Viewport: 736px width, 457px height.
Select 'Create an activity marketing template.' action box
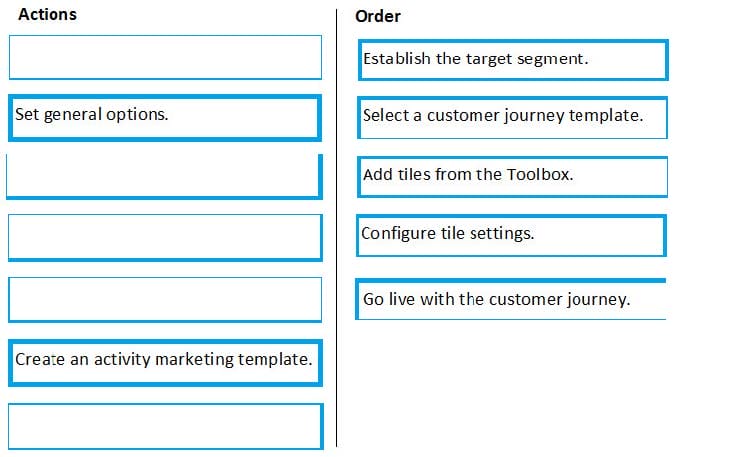click(x=165, y=363)
